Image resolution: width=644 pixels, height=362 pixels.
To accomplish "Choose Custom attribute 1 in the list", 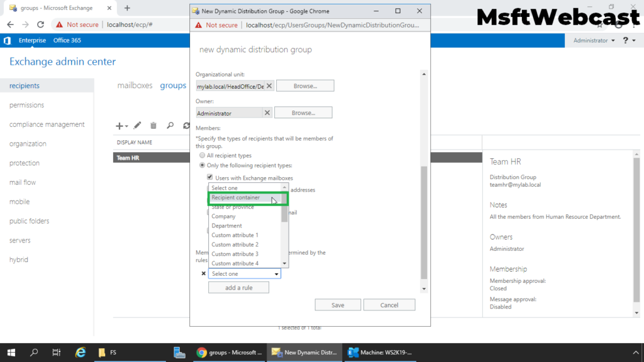I will click(245, 235).
